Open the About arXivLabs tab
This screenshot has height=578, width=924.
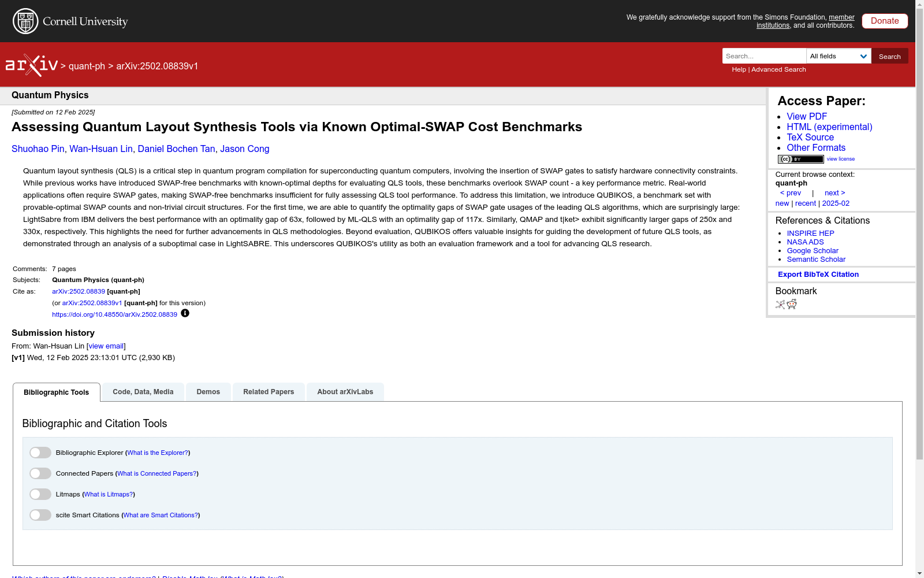(345, 392)
